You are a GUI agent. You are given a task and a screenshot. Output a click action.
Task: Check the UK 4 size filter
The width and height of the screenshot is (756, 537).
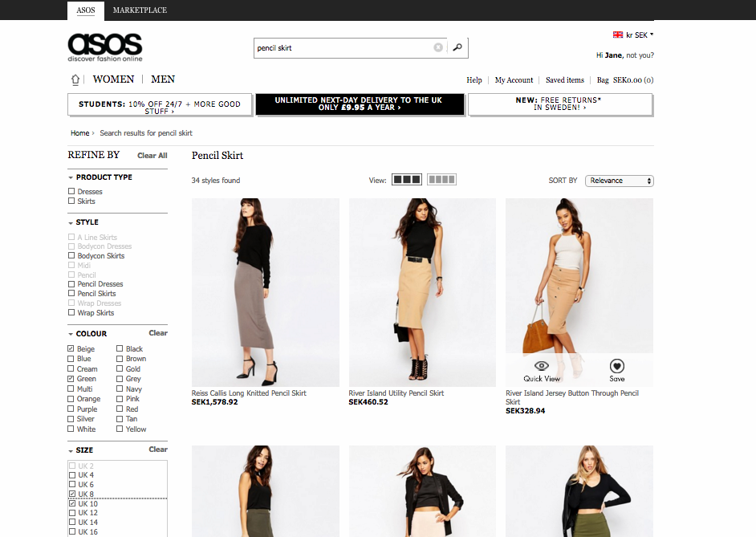(72, 475)
